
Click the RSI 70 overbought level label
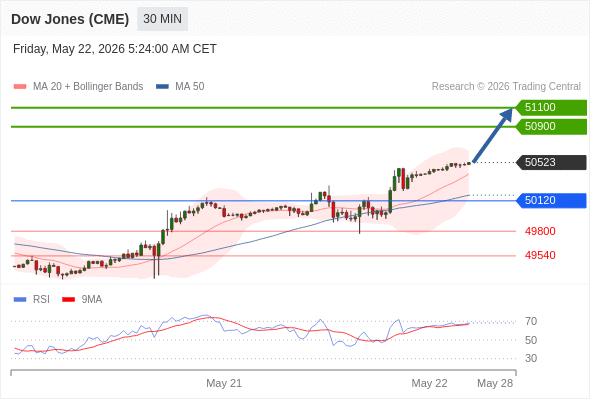tap(531, 322)
